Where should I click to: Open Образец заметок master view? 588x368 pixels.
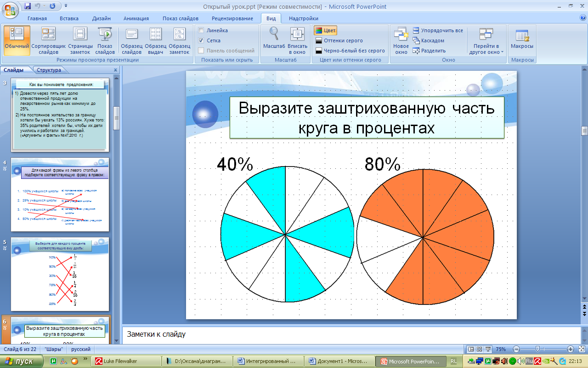pos(179,40)
